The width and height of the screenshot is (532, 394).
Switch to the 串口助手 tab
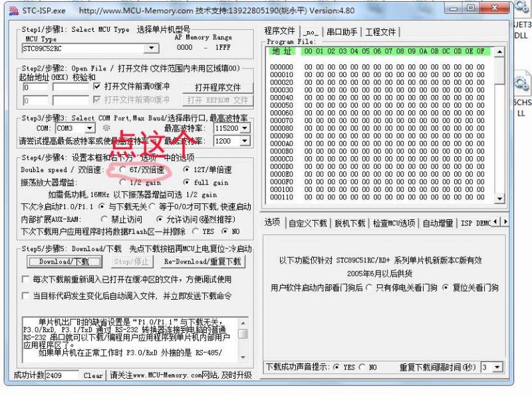(x=341, y=32)
